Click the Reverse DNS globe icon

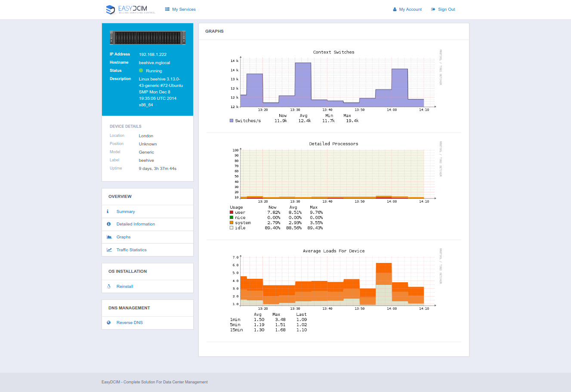coord(109,323)
